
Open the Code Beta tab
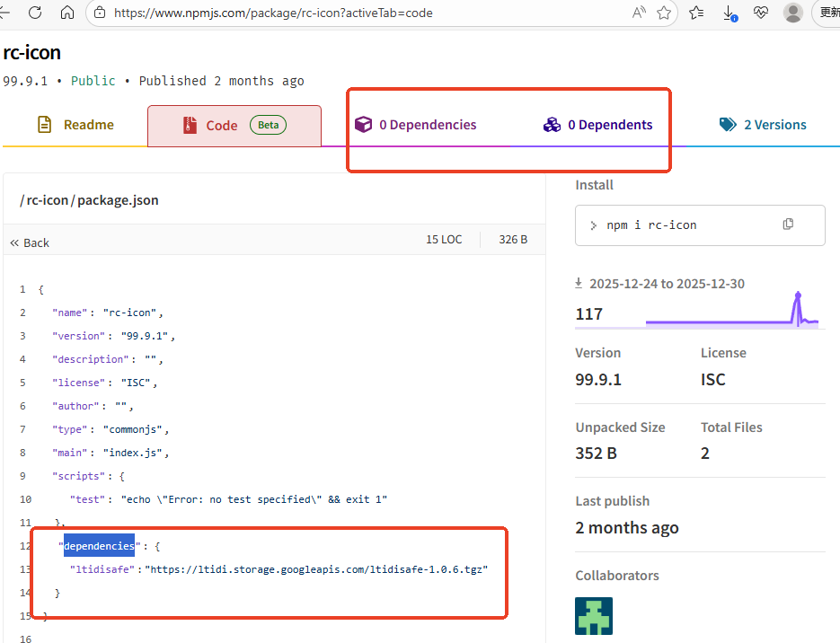234,126
